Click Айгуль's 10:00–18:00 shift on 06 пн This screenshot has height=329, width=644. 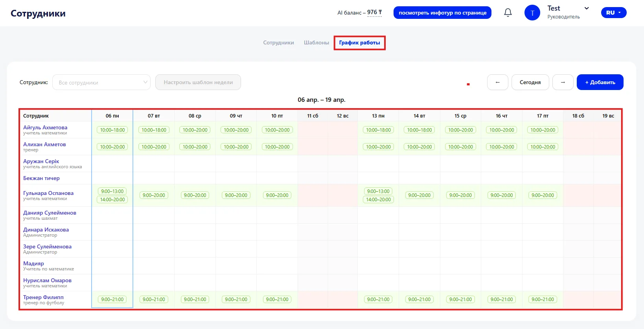click(x=112, y=130)
